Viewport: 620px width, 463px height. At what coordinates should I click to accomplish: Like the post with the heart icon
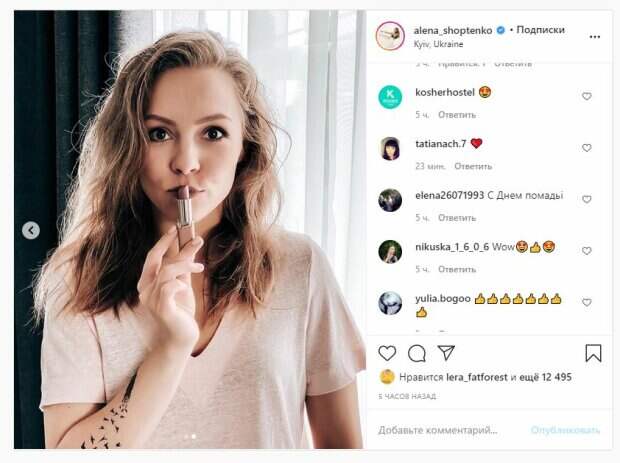coord(387,353)
